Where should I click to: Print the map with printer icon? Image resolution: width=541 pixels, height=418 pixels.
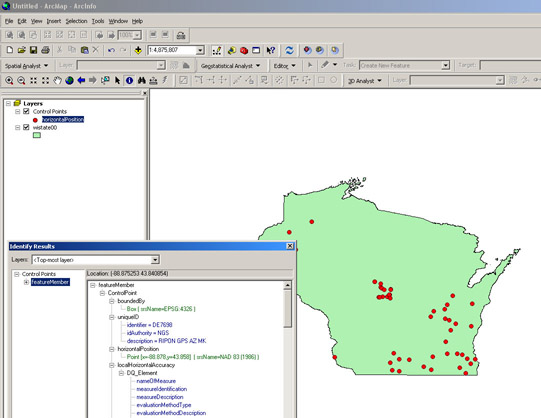[x=45, y=50]
